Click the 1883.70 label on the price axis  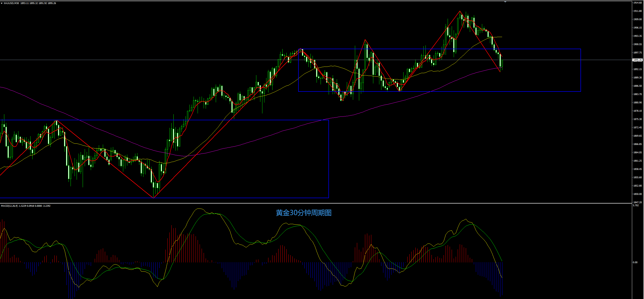coord(637,94)
